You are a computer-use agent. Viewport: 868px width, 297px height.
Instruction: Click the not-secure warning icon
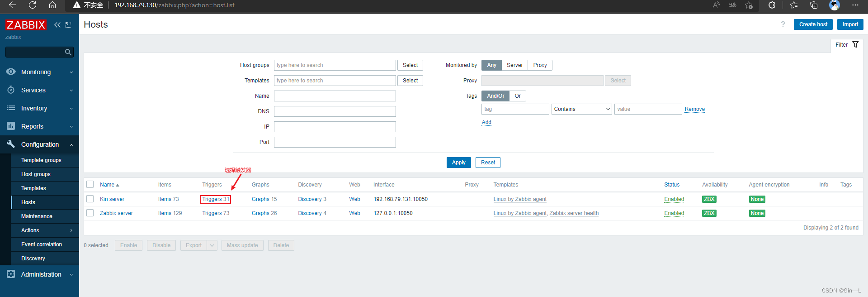coord(76,5)
